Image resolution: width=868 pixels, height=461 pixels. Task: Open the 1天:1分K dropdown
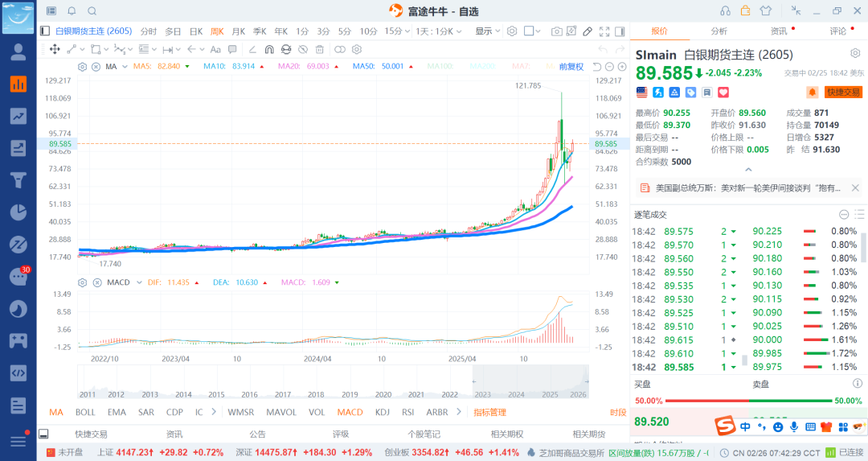coord(439,31)
